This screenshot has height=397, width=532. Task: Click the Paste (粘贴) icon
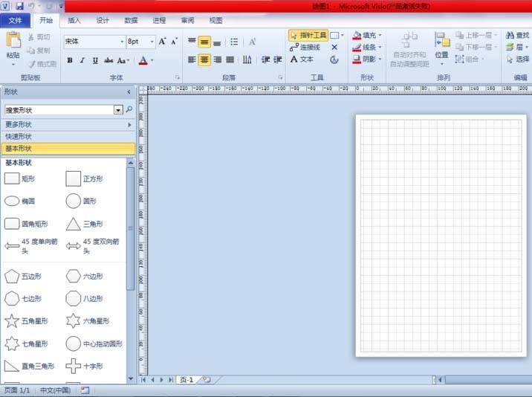[x=13, y=40]
